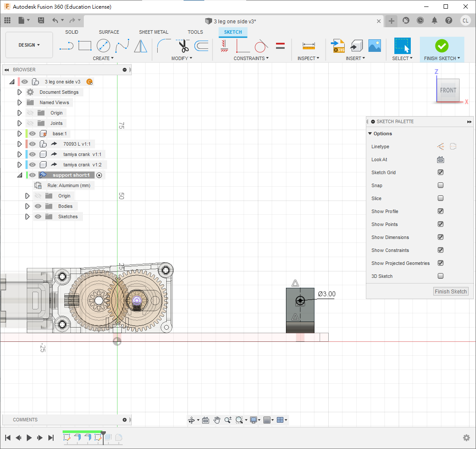Screen dimensions: 476x449
Task: Switch to the SHEET METAL tab
Action: [153, 32]
